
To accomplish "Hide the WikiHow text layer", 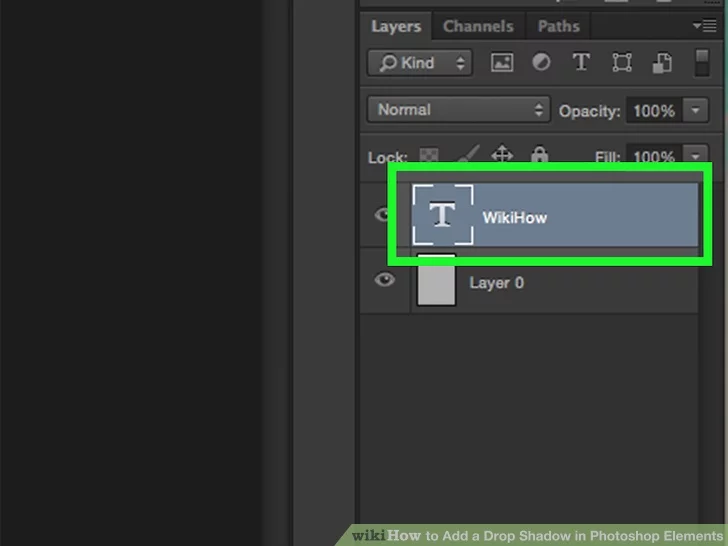I will coord(382,214).
